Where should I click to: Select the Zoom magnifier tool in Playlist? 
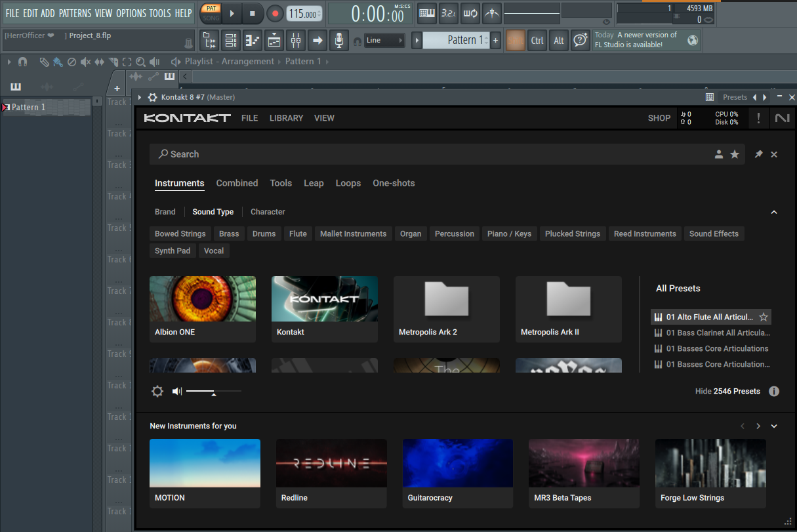[x=140, y=62]
